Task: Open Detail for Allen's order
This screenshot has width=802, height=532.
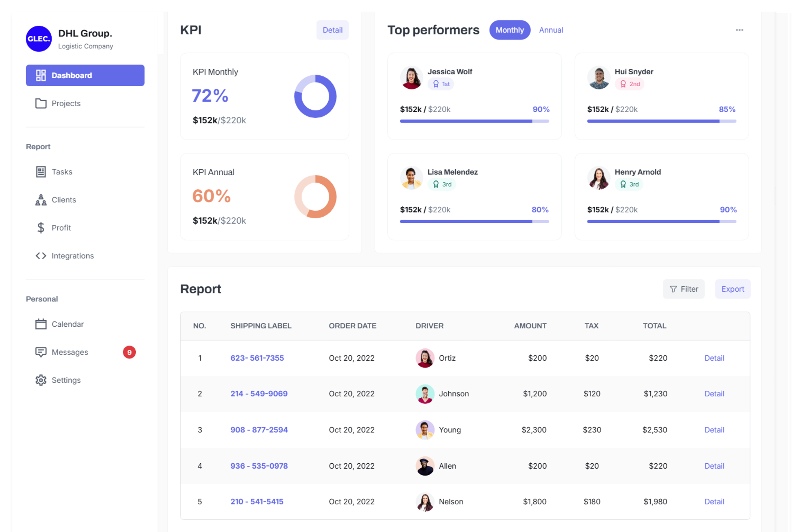Action: (x=714, y=466)
